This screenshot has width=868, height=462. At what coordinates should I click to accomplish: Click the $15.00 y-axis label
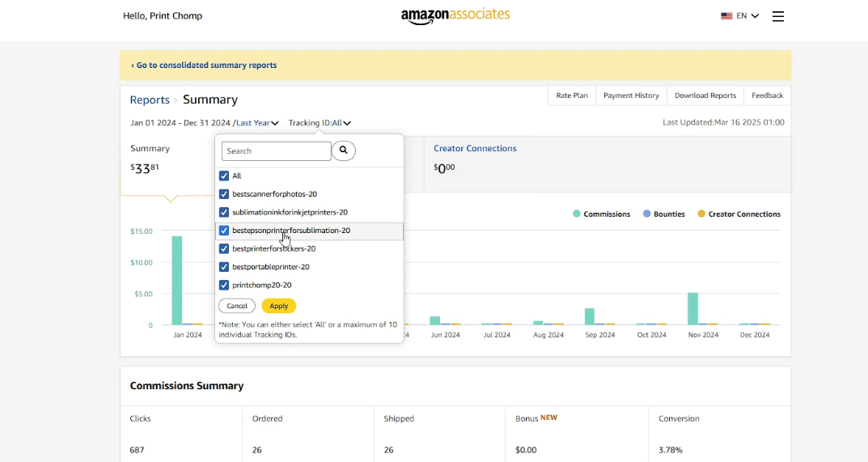tap(141, 231)
